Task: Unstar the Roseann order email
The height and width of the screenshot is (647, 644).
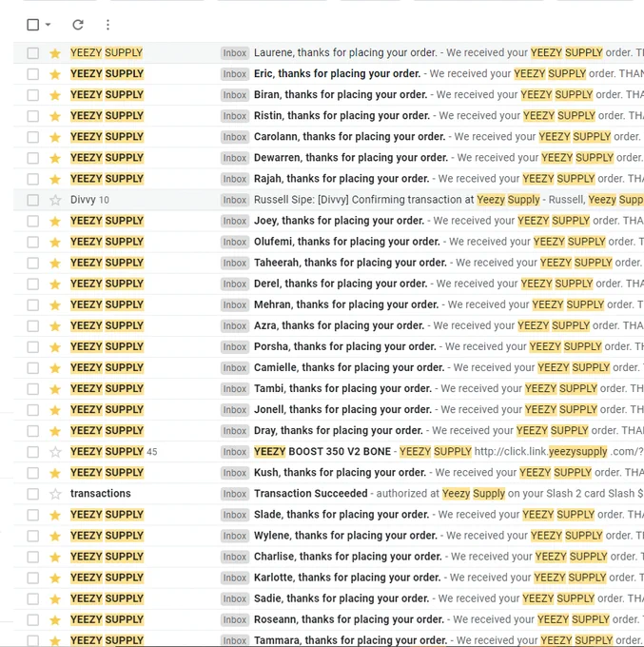Action: tap(55, 619)
